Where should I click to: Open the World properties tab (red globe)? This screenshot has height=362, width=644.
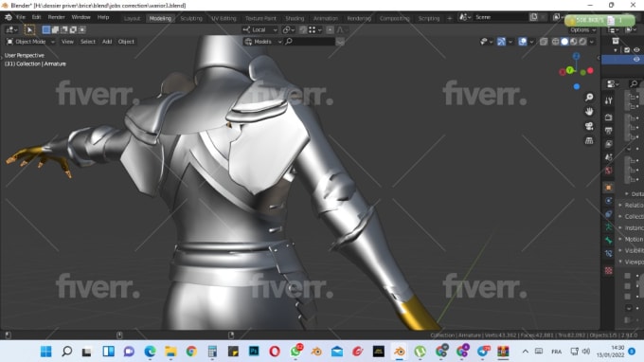tap(609, 171)
